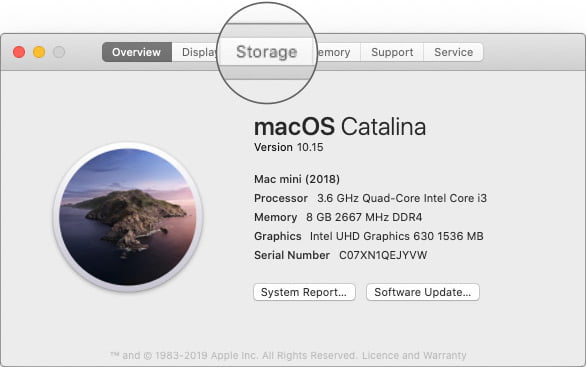The width and height of the screenshot is (586, 367).
Task: Click the Processor 3.6 GHz specification line
Action: (370, 198)
